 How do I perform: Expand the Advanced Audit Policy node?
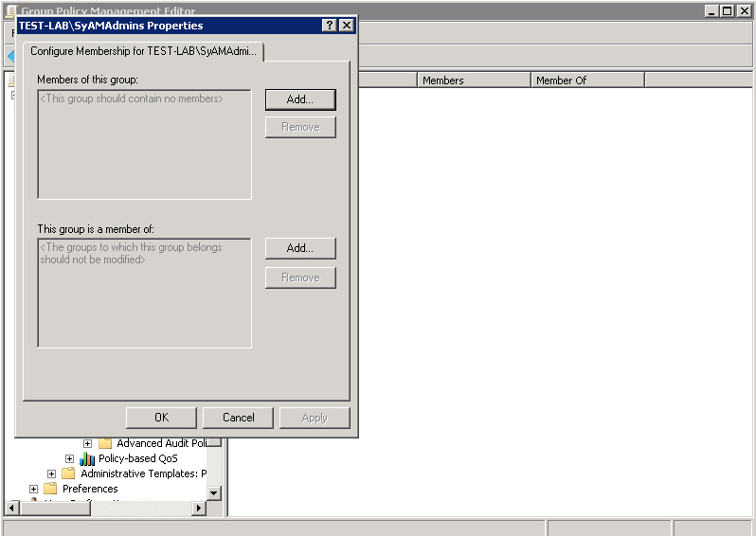[x=87, y=443]
